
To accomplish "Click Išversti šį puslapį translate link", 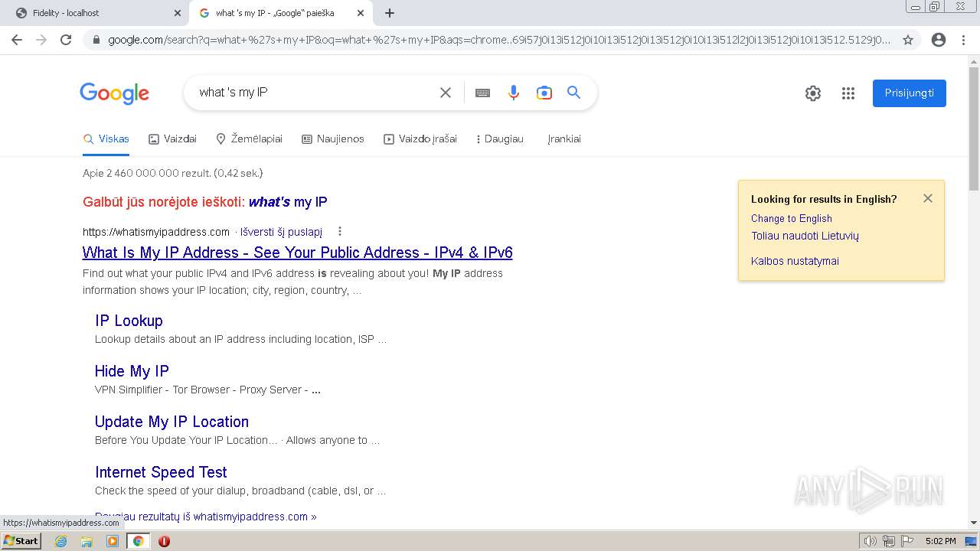I will tap(282, 232).
